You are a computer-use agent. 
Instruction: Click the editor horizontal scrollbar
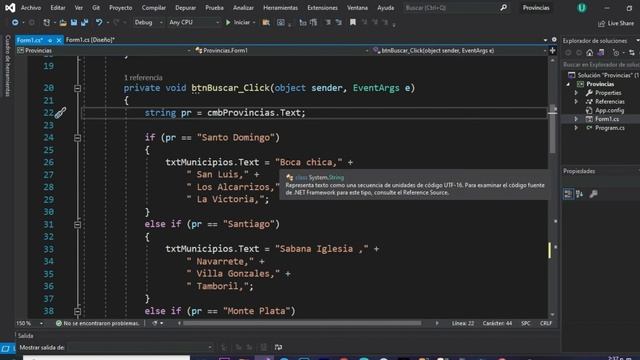(302, 323)
